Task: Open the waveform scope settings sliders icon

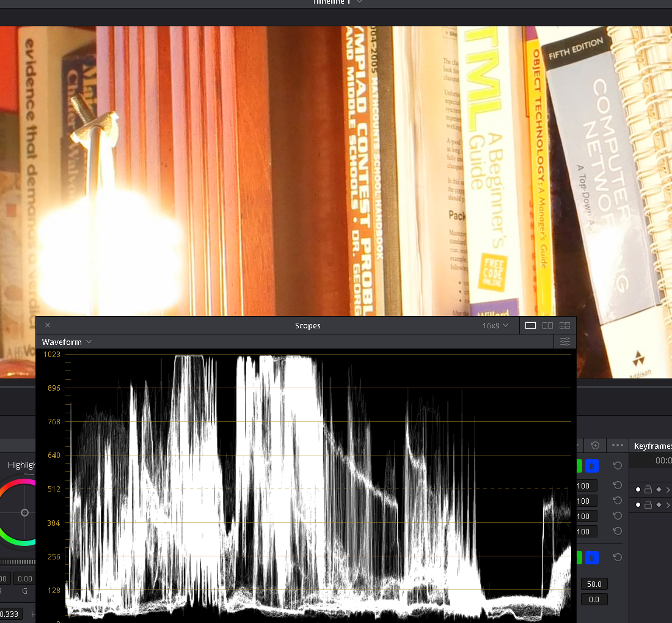Action: point(565,342)
